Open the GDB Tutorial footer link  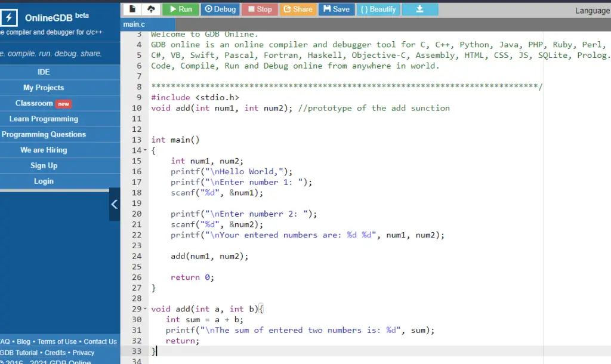point(18,353)
